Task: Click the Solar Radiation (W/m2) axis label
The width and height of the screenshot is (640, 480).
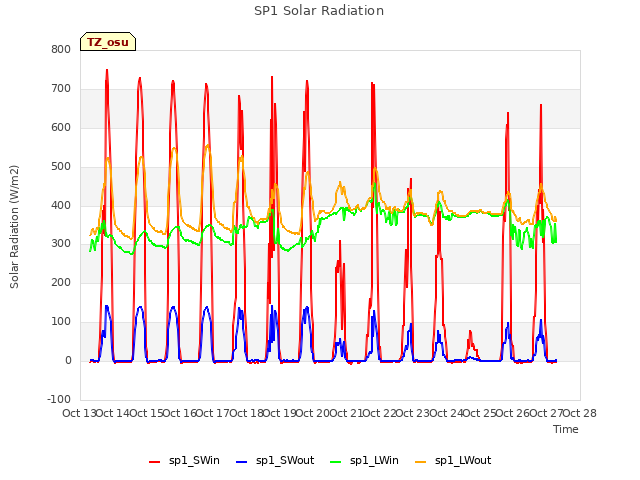Action: (x=14, y=227)
